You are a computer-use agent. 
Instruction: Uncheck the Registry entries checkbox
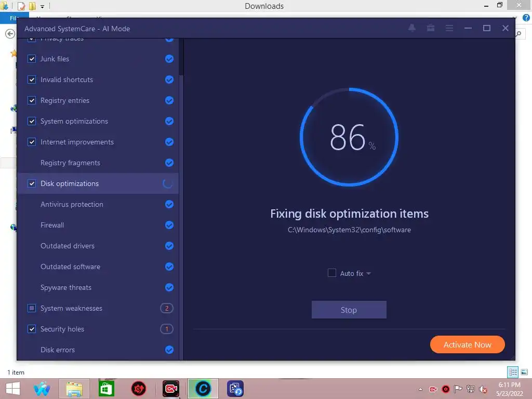coord(32,100)
